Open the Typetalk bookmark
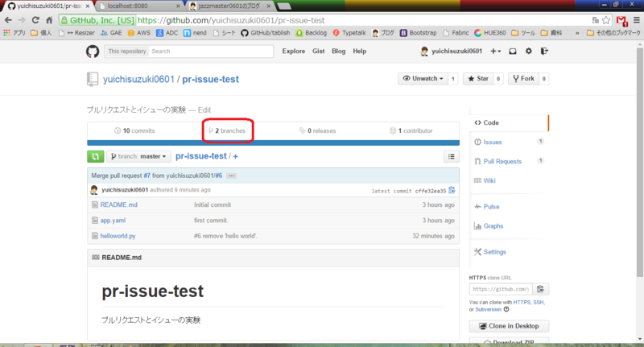644x347 pixels. pos(349,33)
